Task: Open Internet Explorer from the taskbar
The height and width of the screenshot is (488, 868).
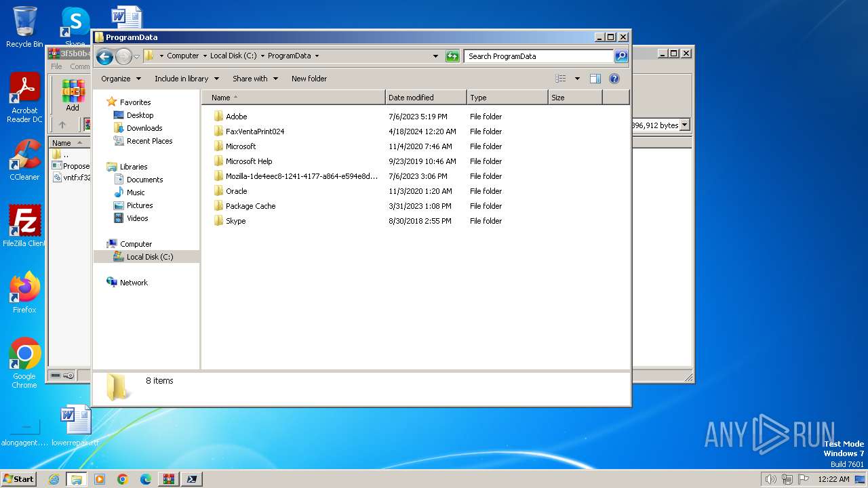Action: tap(54, 479)
